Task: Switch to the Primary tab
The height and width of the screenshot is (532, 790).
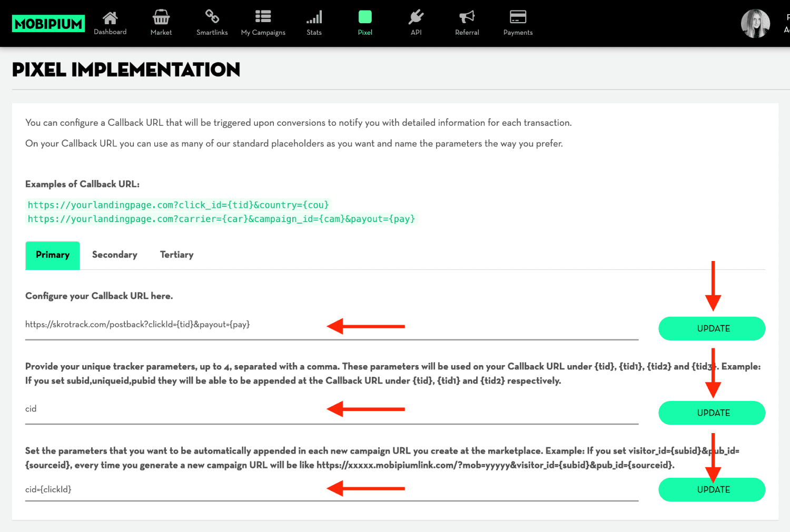Action: (x=53, y=255)
